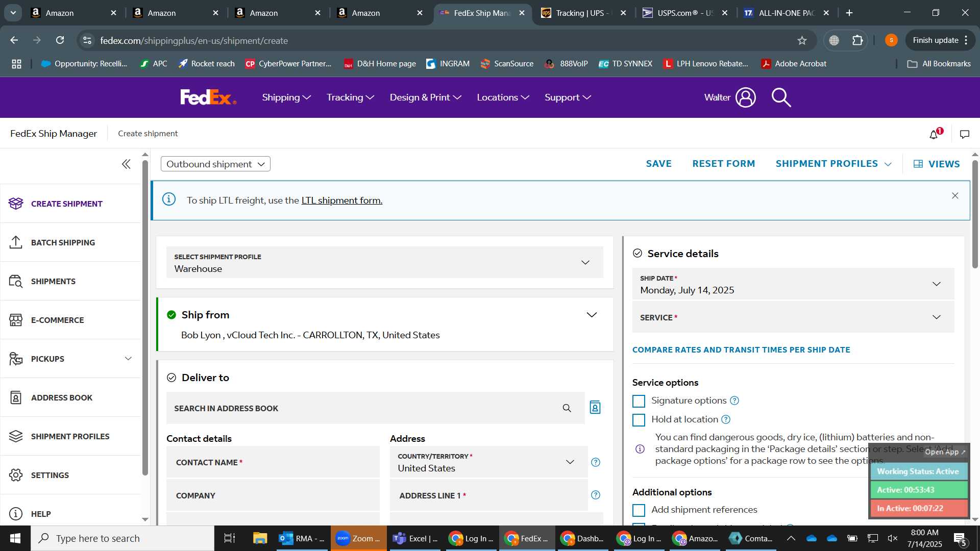Viewport: 980px width, 551px height.
Task: Enable Signature options checkbox
Action: point(639,401)
